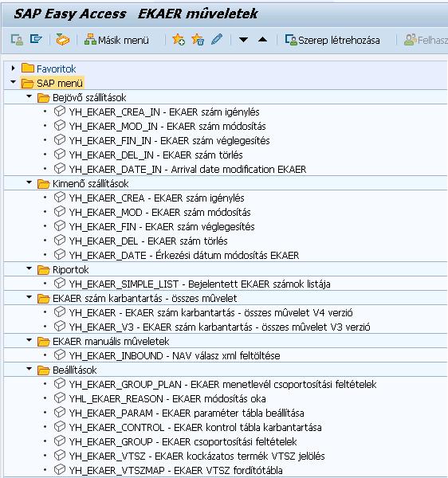Click Riportok folder icon
This screenshot has height=478, width=448.
click(43, 269)
